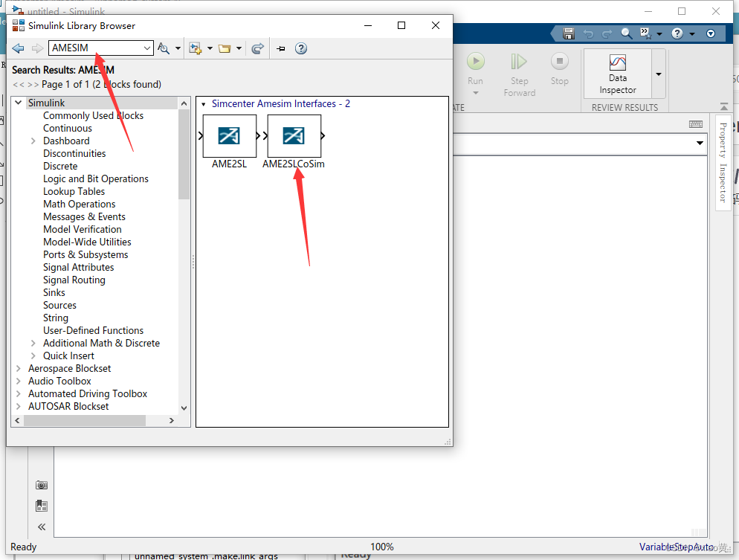The width and height of the screenshot is (739, 560).
Task: Select Signal Routing
Action: (x=74, y=280)
